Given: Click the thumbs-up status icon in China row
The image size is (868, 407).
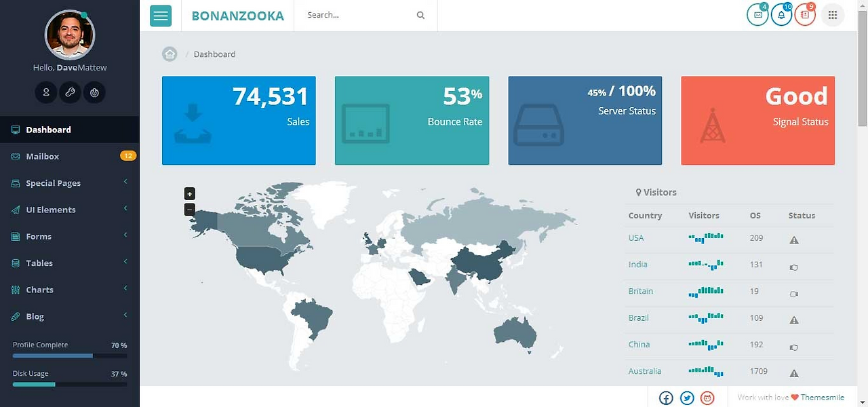Looking at the screenshot, I should [x=794, y=347].
